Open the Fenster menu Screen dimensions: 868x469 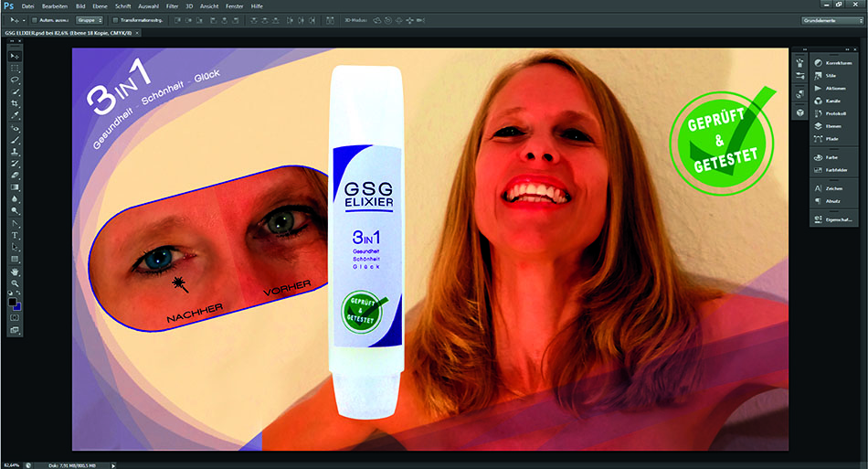[234, 6]
